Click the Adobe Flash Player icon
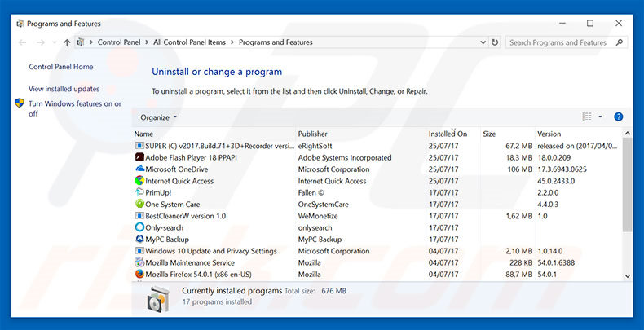 (139, 157)
